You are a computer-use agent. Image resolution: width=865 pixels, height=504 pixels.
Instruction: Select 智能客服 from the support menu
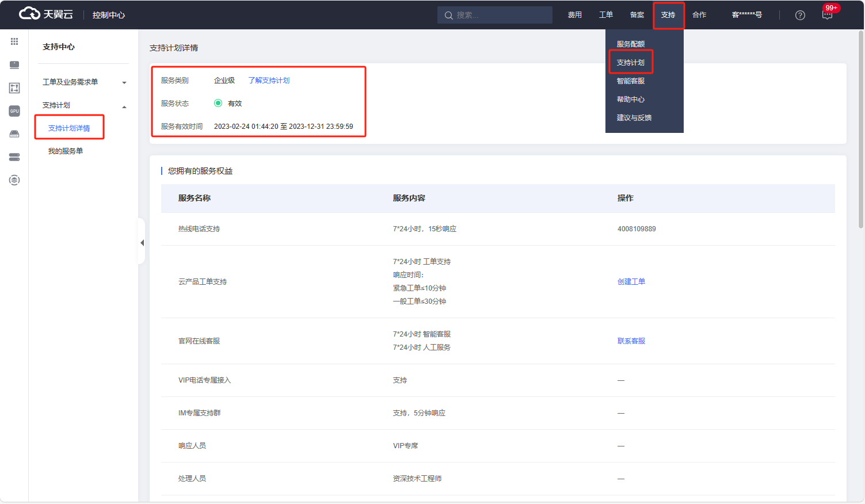[631, 81]
